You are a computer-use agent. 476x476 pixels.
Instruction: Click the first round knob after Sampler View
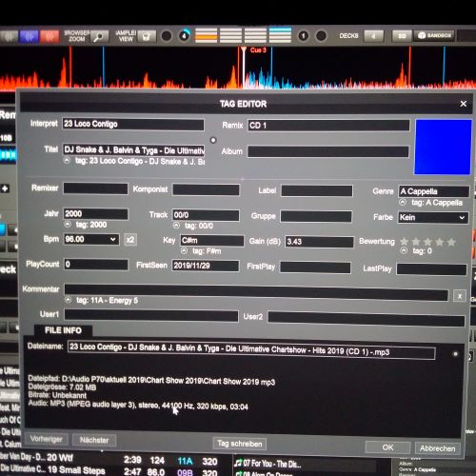click(x=167, y=36)
